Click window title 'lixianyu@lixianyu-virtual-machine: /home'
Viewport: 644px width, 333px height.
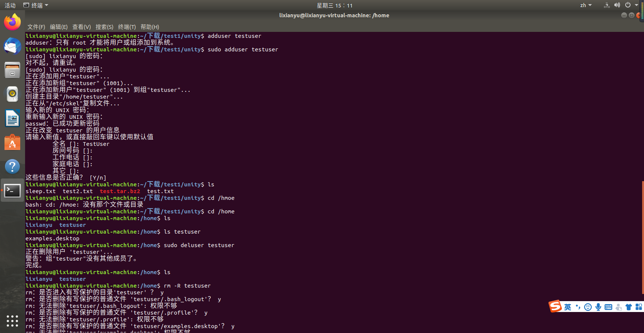(334, 15)
